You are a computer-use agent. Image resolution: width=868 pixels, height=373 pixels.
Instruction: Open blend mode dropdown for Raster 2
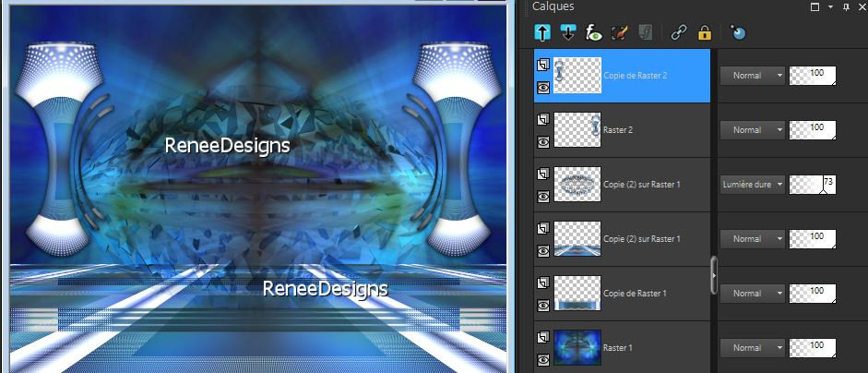753,129
